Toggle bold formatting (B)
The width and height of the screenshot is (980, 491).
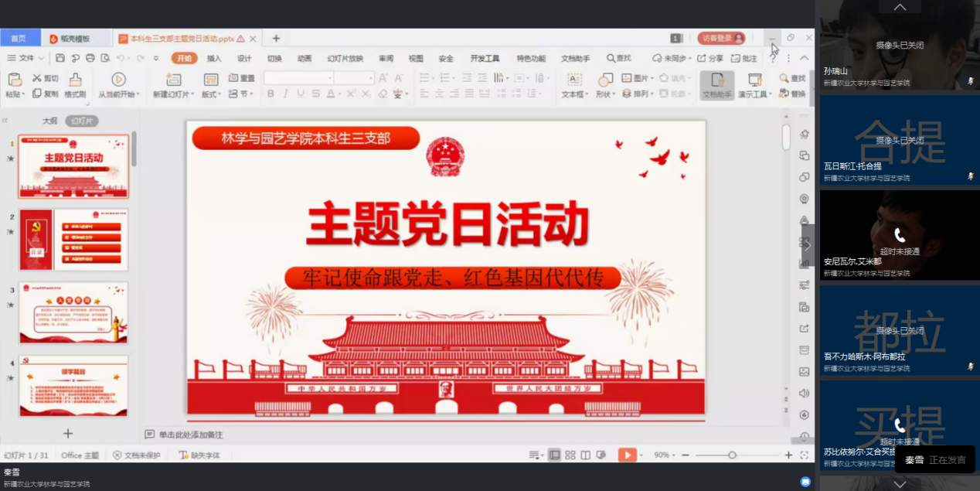pos(271,94)
